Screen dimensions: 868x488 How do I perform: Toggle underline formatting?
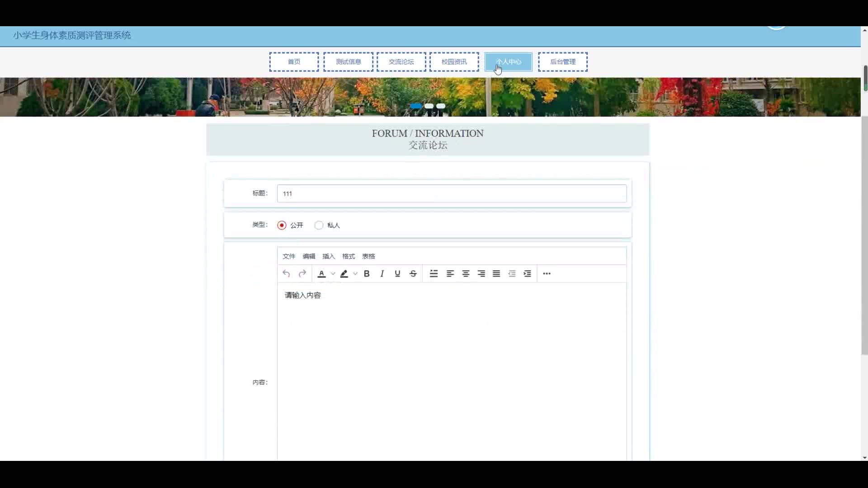point(397,273)
